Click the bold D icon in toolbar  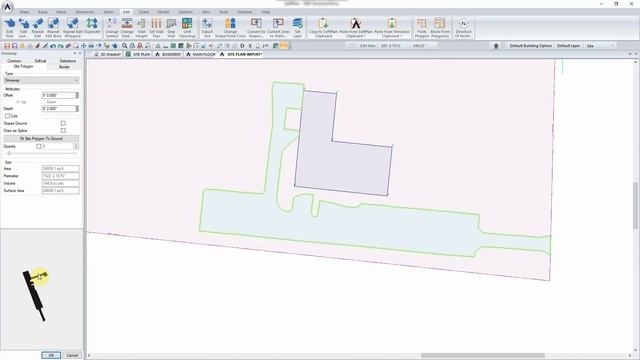tap(242, 46)
